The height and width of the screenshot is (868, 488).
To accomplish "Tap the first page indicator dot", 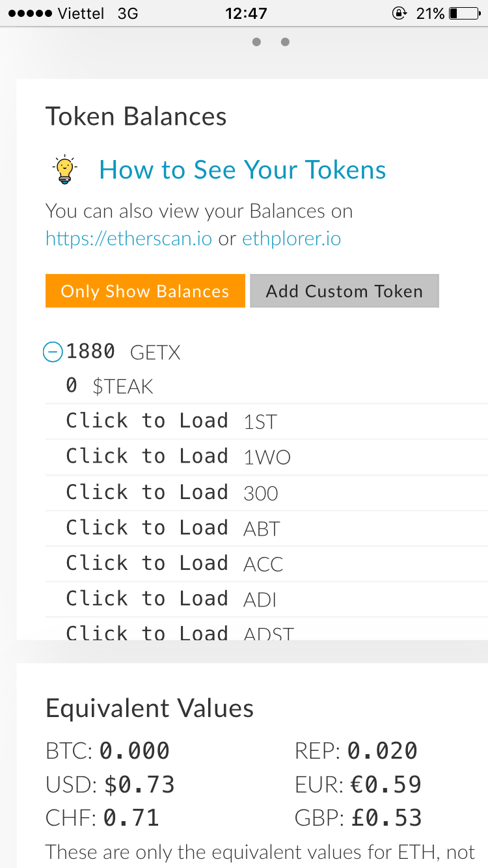I will pos(256,42).
